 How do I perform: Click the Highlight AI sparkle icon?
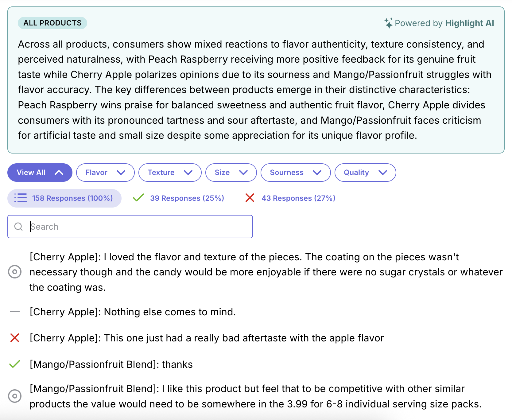pos(389,23)
